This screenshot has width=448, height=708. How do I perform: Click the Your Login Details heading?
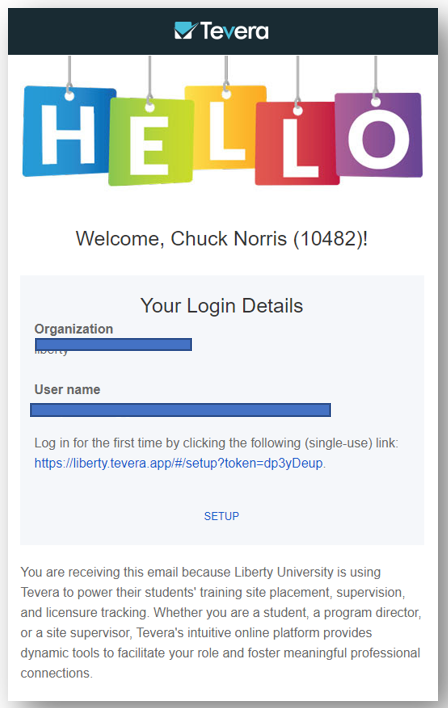(x=221, y=306)
